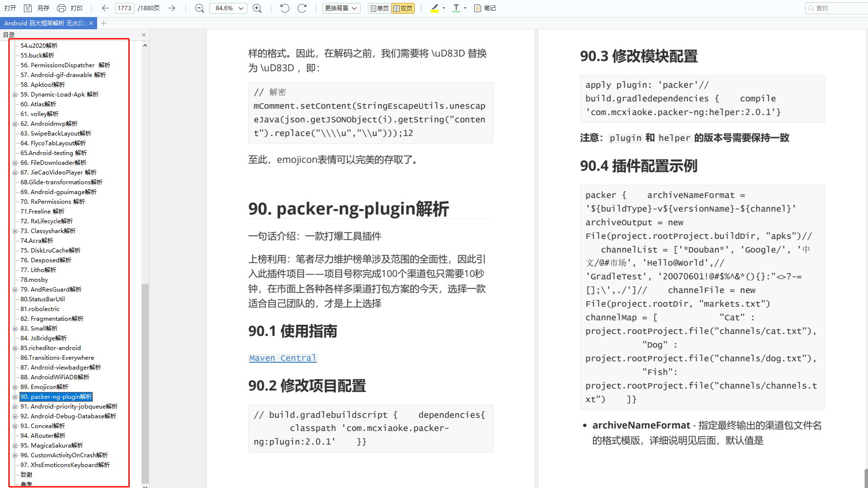Open 70. RxPermissions 解析 entry
The image size is (868, 488).
click(53, 202)
